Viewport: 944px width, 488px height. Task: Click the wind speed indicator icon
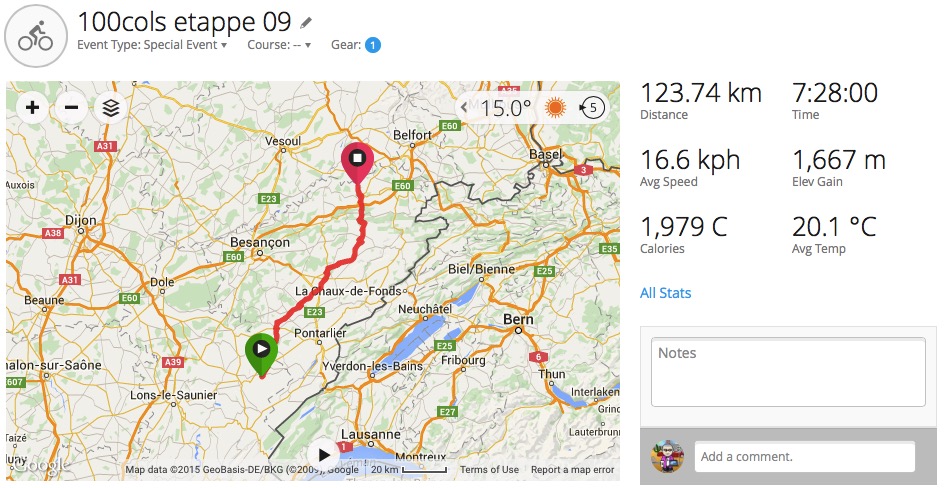[592, 108]
